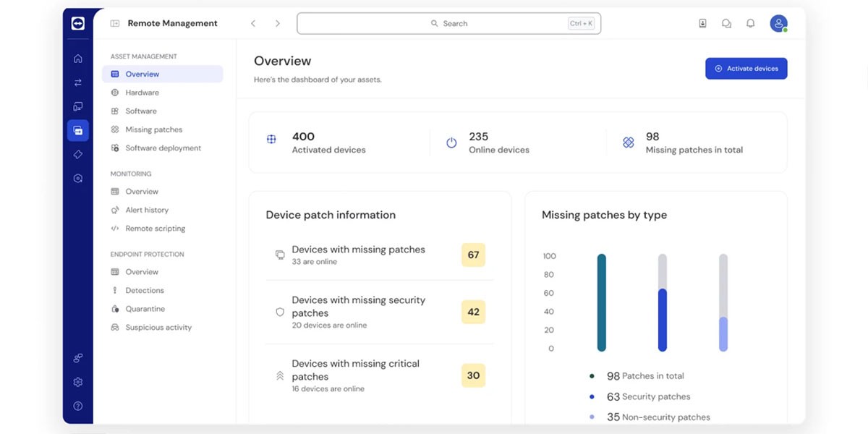Open Missing patches in Asset Management
The image size is (868, 434).
click(x=153, y=129)
